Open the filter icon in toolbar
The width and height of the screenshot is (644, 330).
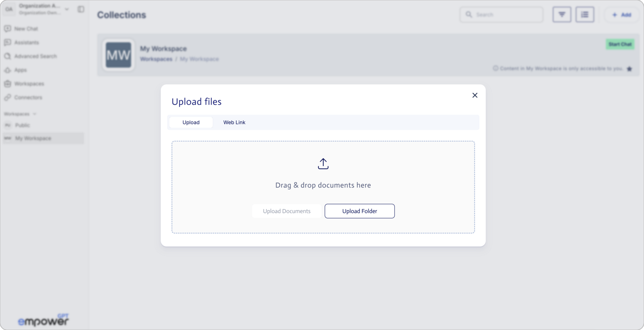click(x=562, y=15)
